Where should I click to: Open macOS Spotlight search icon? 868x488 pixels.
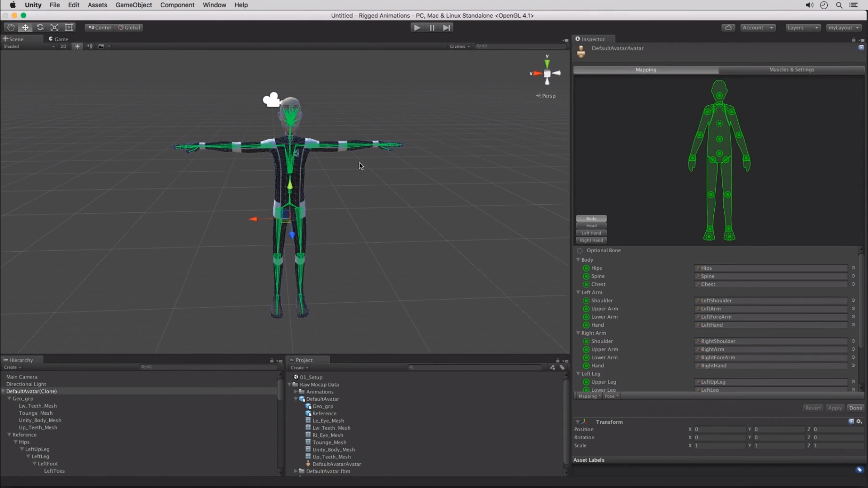839,5
